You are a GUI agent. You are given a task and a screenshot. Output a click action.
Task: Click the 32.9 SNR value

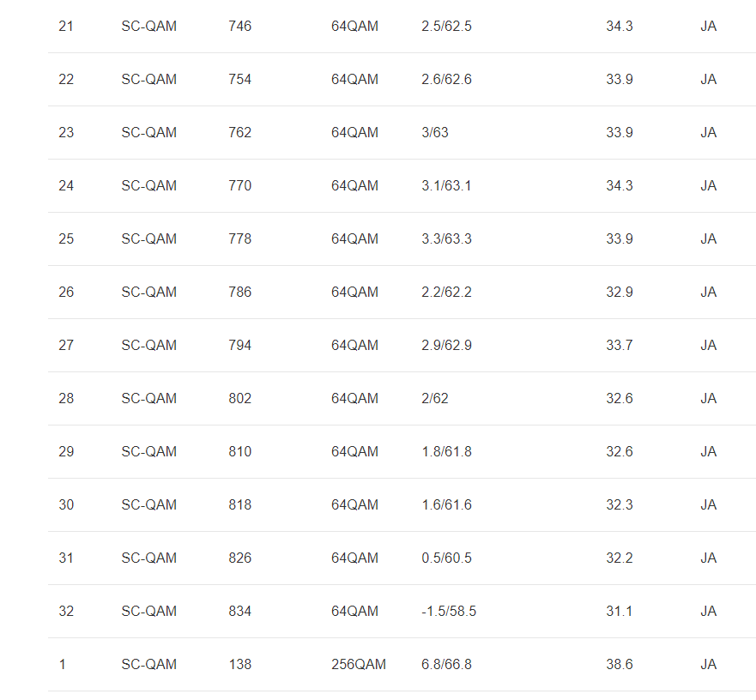[620, 293]
